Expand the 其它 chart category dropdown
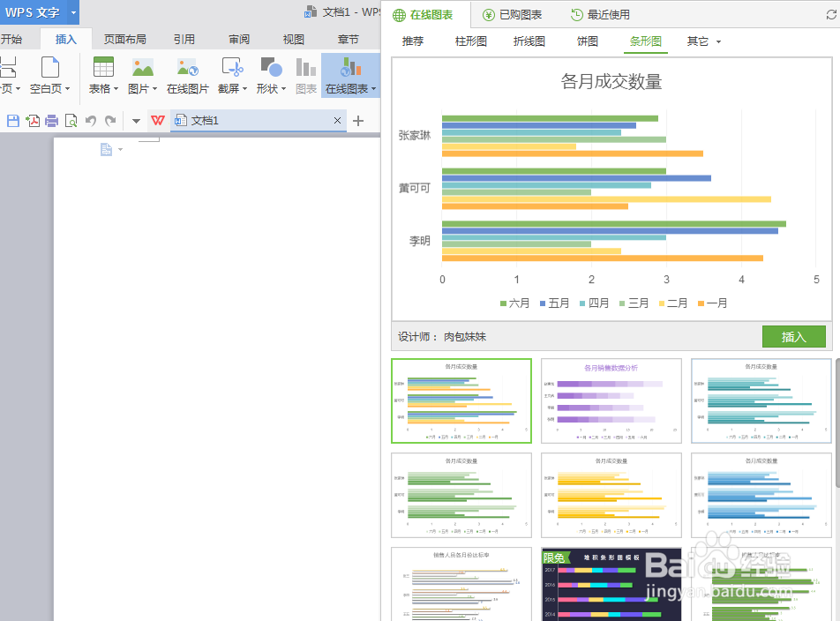This screenshot has width=840, height=621. point(702,41)
